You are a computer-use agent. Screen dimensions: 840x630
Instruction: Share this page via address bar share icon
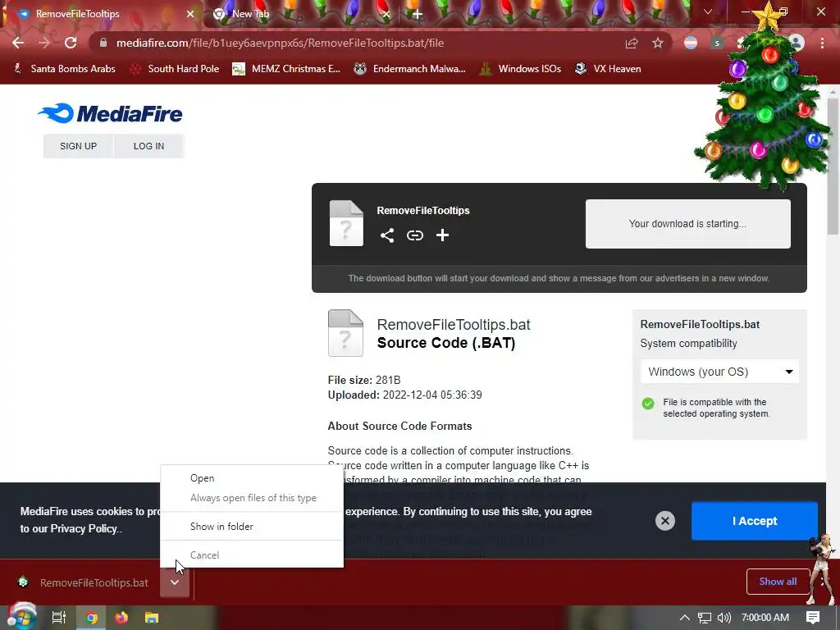(632, 43)
